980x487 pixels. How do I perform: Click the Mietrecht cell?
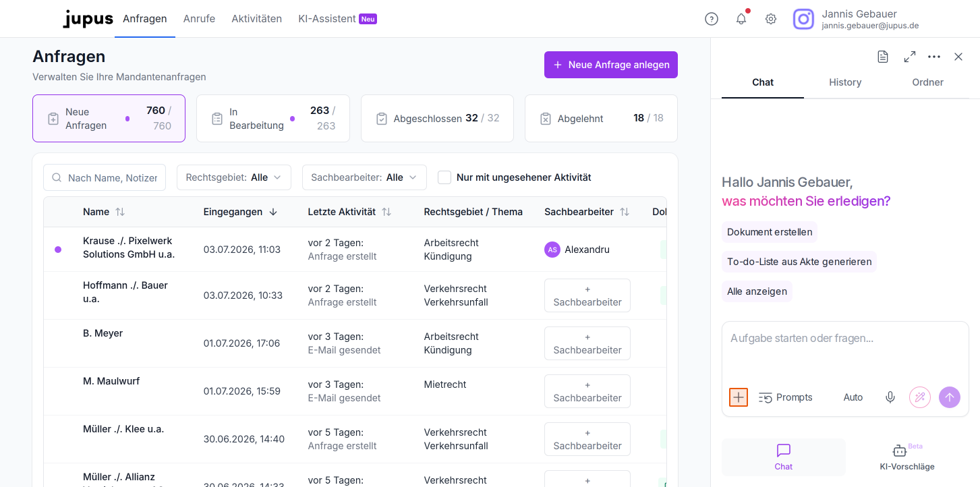pos(445,384)
